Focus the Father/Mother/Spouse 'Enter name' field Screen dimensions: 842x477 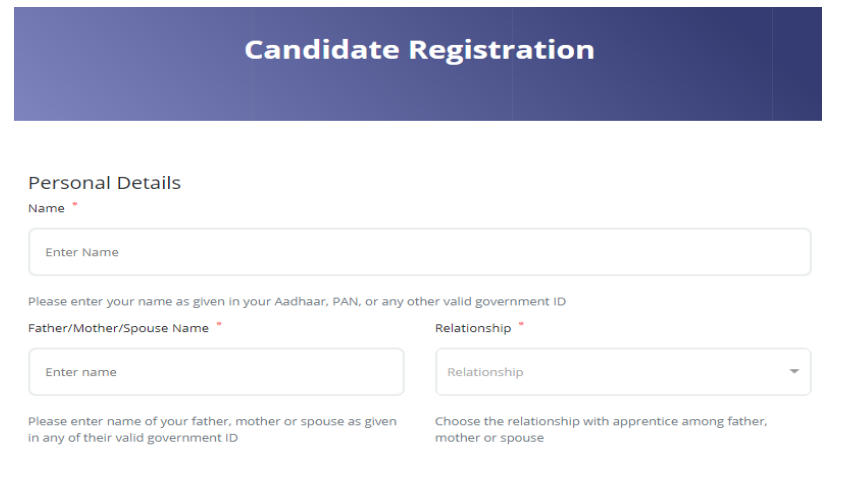(216, 372)
